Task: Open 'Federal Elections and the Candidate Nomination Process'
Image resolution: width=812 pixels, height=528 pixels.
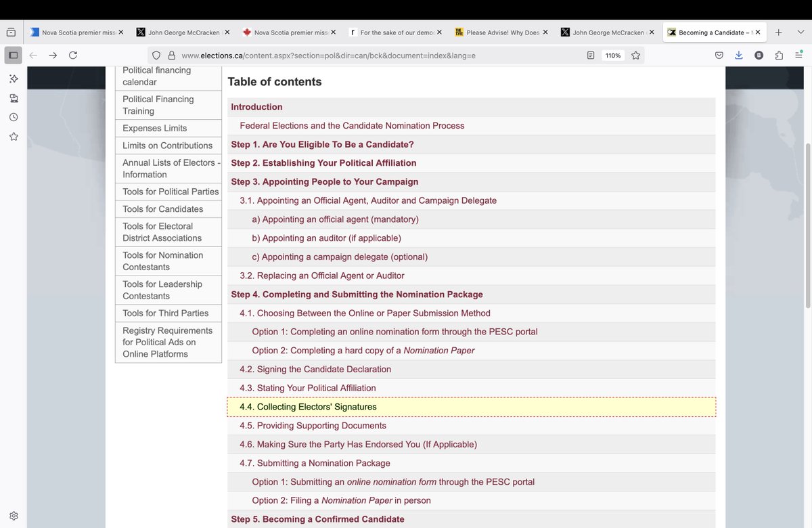Action: coord(352,126)
